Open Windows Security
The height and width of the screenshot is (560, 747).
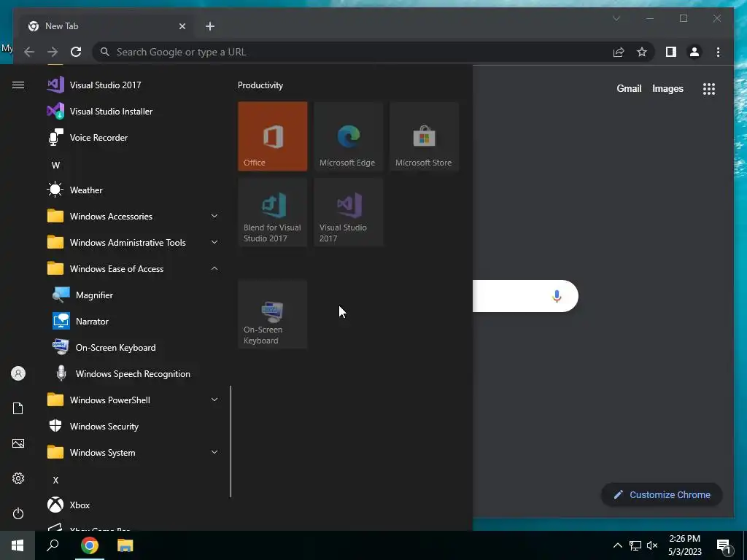tap(133, 426)
